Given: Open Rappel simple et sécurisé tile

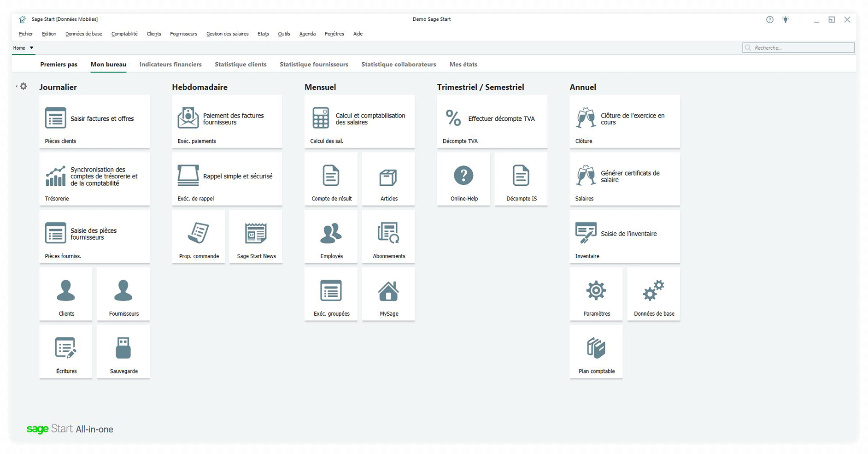Looking at the screenshot, I should pyautogui.click(x=227, y=179).
